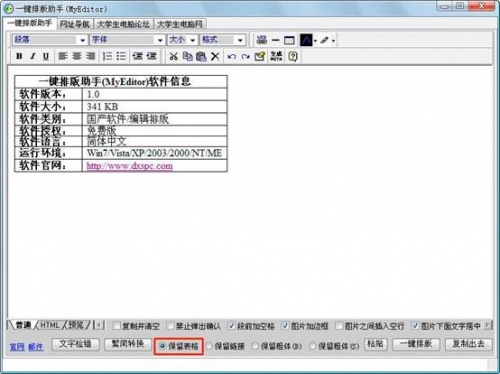Increase the indent
Viewport: 500px width, 374px height.
[x=151, y=56]
